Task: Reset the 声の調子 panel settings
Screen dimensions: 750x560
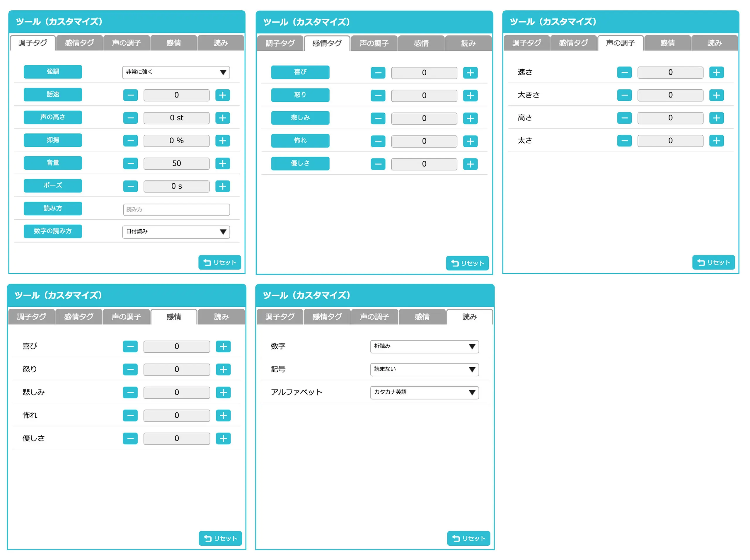Action: 714,262
